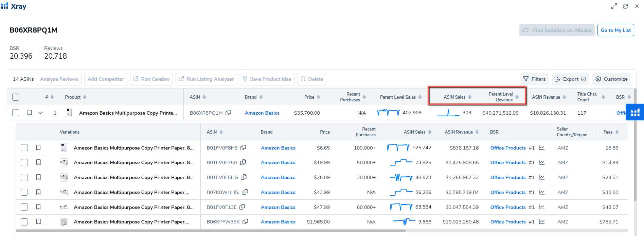Check the parent product row 1 checkbox
Screen dimensions: 644x236
point(16,113)
